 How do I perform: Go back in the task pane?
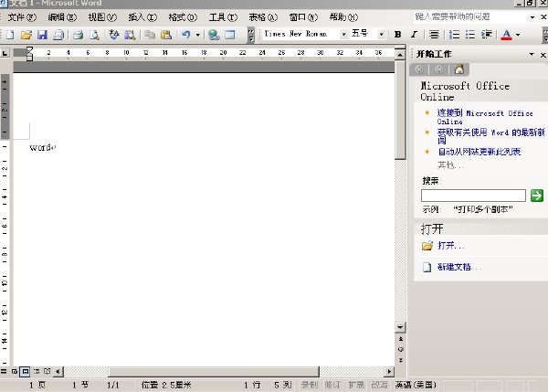pyautogui.click(x=419, y=69)
